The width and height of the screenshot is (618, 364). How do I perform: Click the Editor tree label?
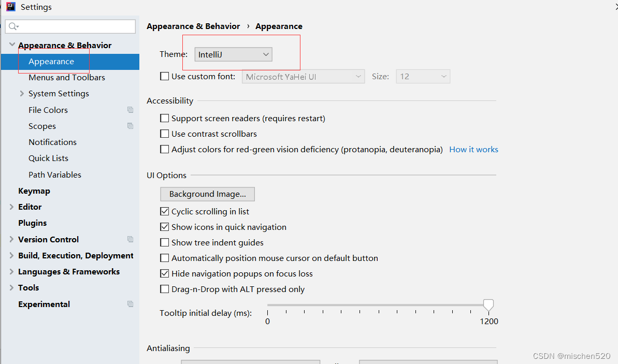click(30, 207)
